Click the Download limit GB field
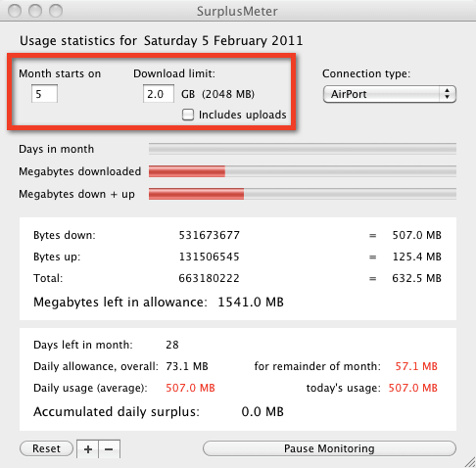This screenshot has height=468, width=476. [159, 94]
